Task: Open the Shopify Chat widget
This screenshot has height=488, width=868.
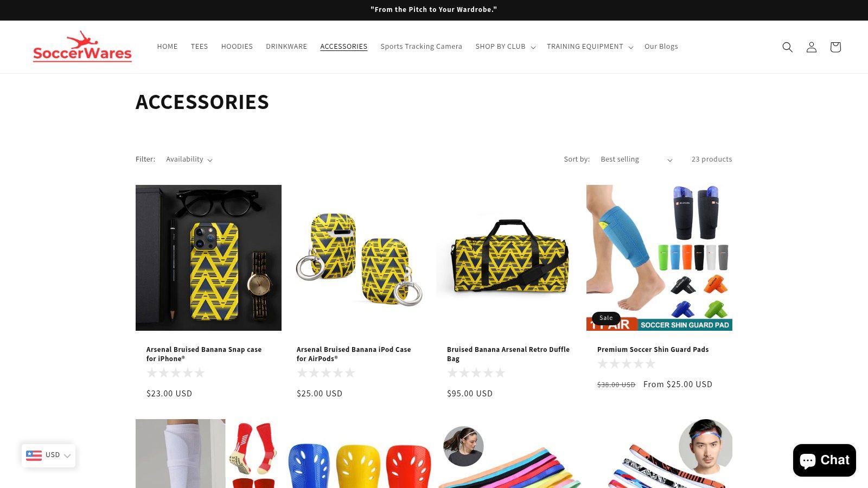Action: [824, 460]
